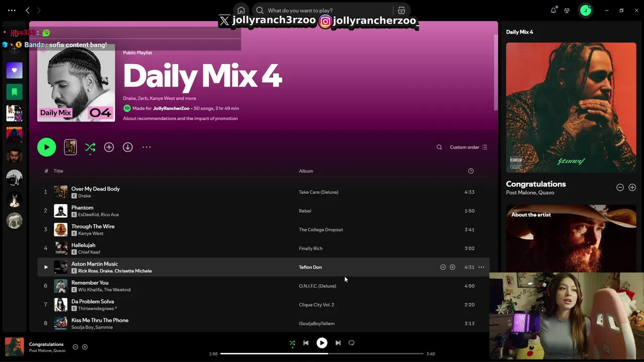
Task: Click now-playing bar album thumbnail
Action: click(14, 347)
